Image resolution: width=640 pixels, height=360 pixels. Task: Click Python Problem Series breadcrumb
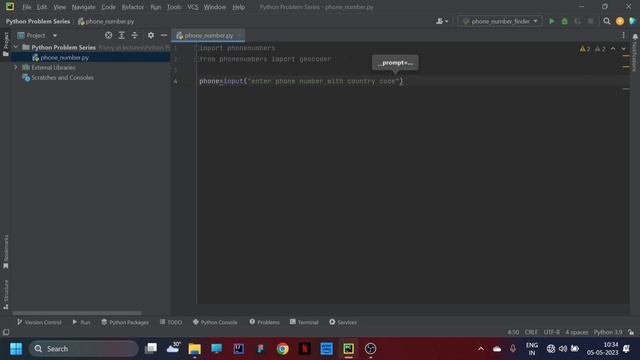(x=38, y=21)
